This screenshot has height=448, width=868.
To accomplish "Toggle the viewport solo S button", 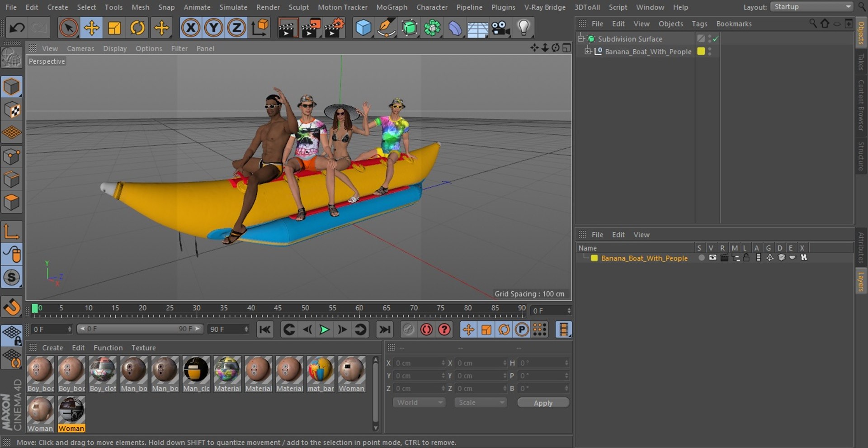I will 12,277.
